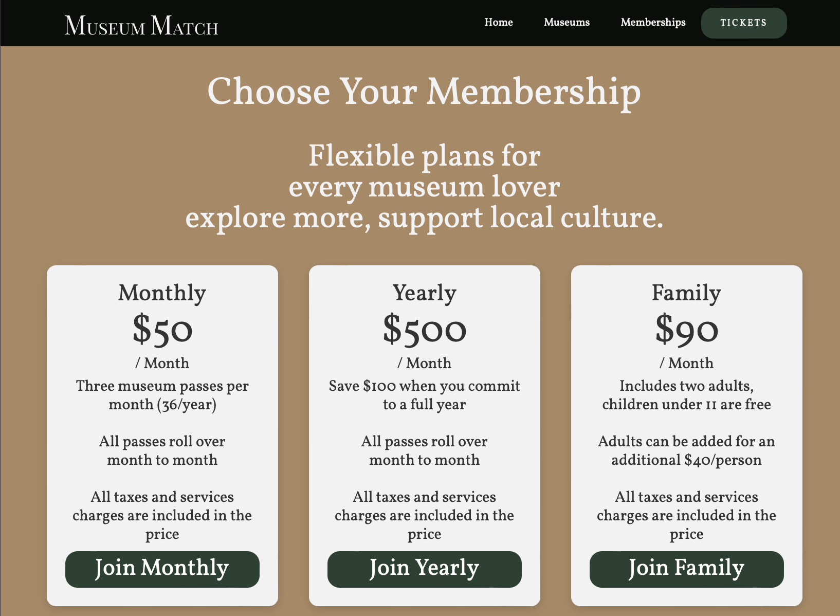This screenshot has height=616, width=840.
Task: Select the Yearly plan title
Action: 424,293
